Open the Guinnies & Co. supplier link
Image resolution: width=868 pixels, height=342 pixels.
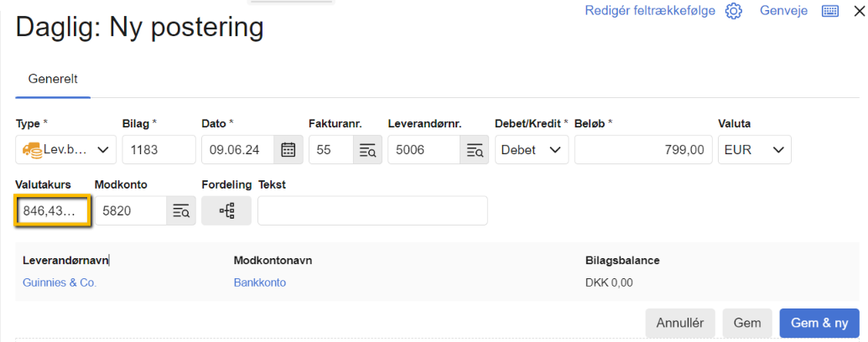(x=60, y=282)
